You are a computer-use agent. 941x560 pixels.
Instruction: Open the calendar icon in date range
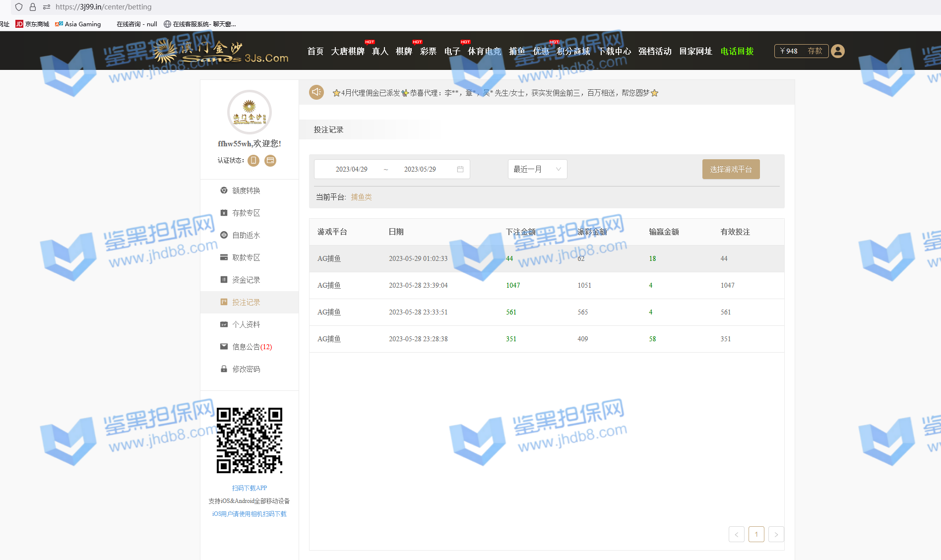460,169
